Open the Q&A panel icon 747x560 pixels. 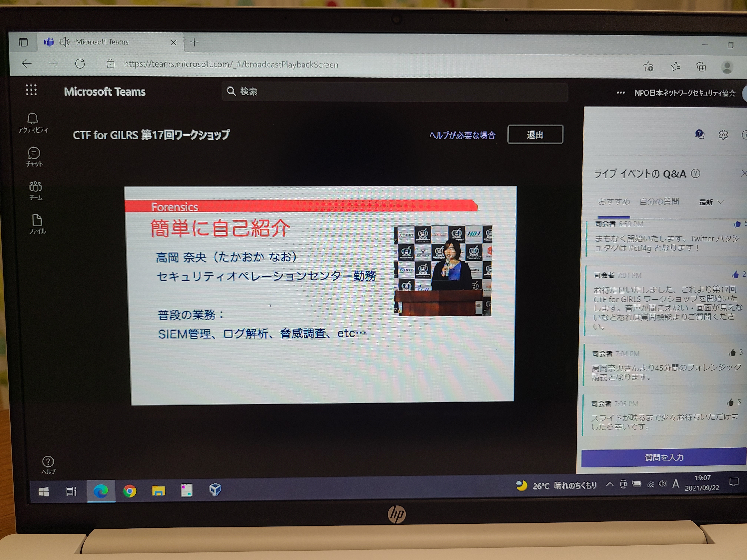(699, 134)
